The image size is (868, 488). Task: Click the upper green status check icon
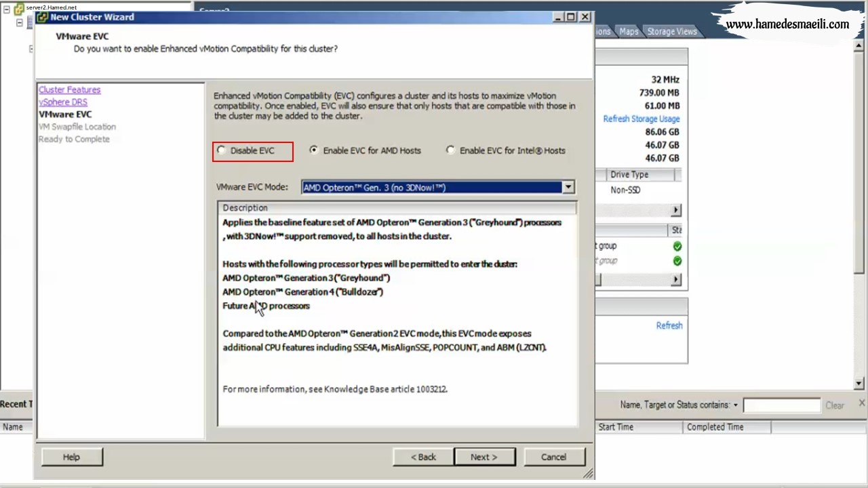[x=677, y=247]
